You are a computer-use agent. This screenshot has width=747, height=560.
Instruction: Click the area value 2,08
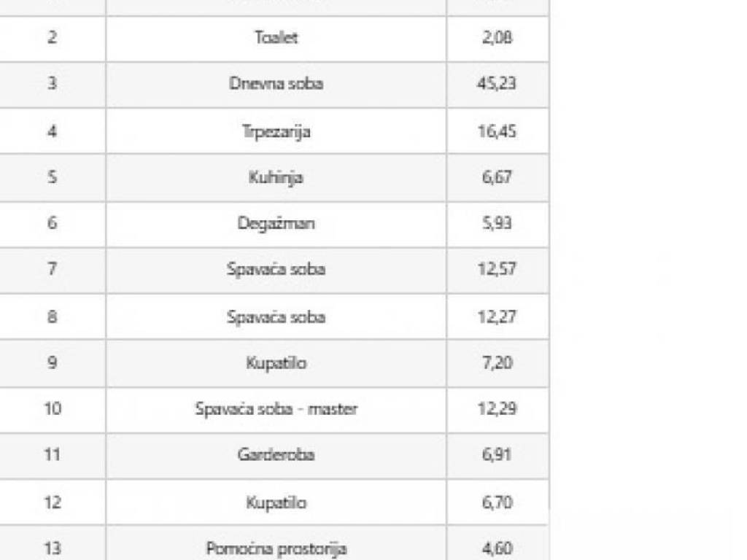(498, 38)
